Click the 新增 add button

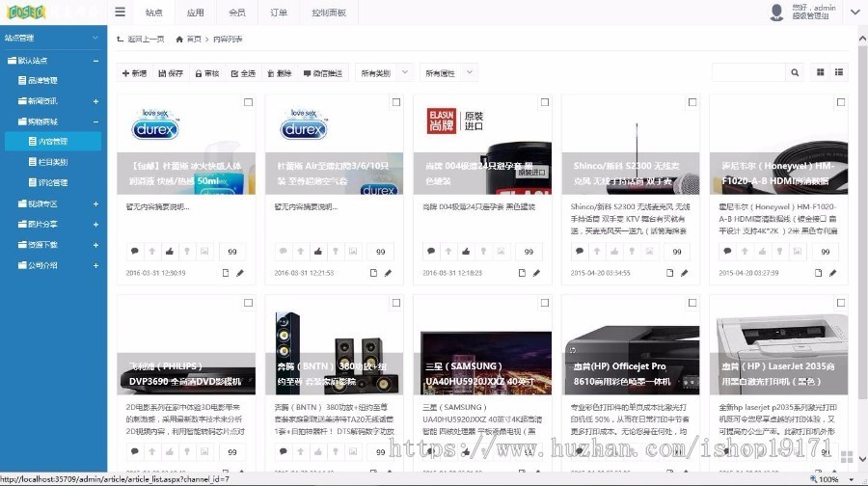(x=134, y=73)
